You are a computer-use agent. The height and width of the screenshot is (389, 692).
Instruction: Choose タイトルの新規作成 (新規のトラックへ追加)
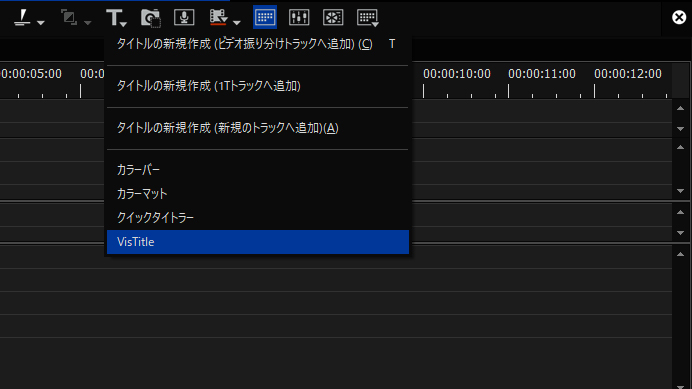[x=258, y=128]
